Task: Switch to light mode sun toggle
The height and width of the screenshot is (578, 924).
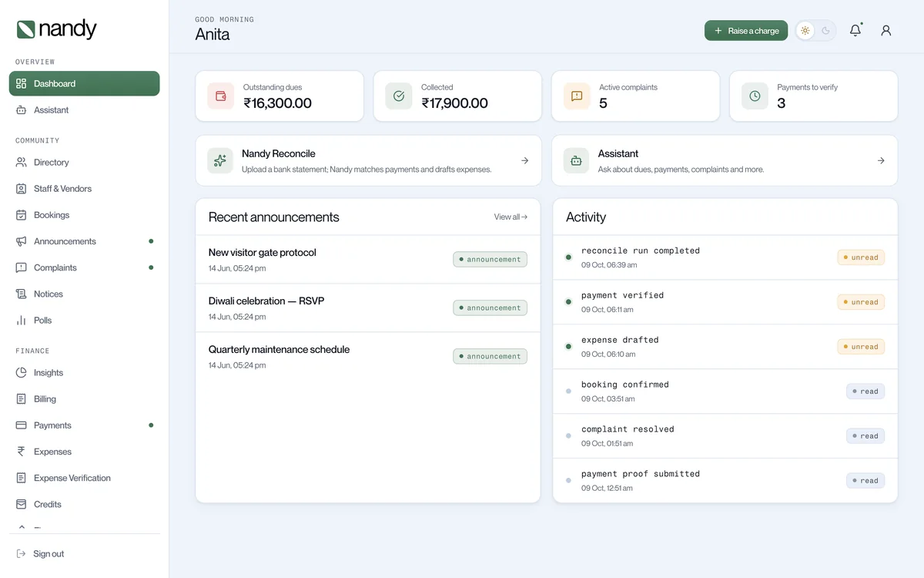Action: (x=805, y=31)
